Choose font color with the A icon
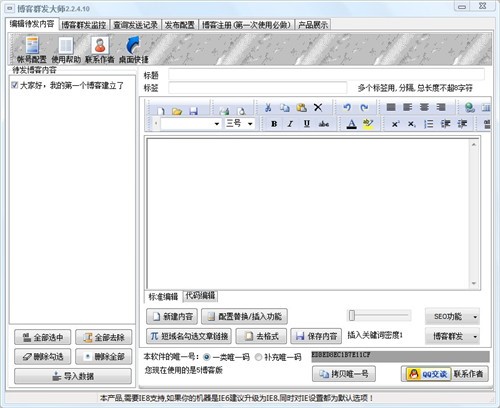Image resolution: width=500 pixels, height=408 pixels. pyautogui.click(x=351, y=124)
